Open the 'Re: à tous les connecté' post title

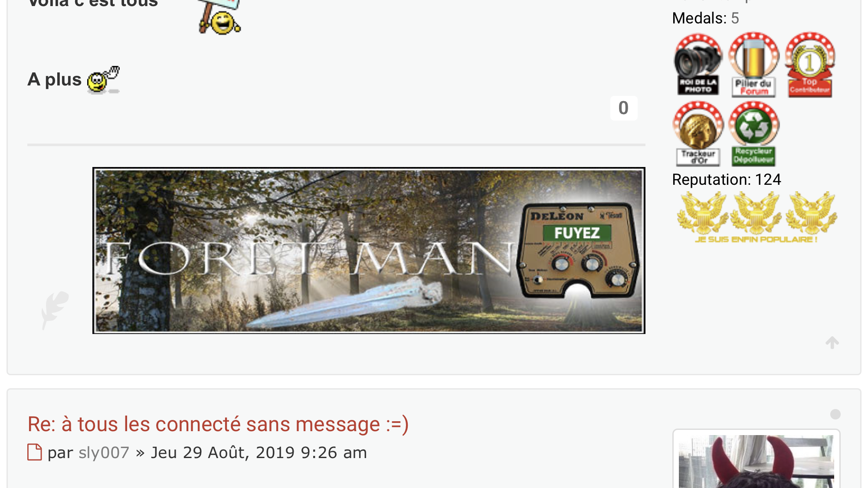218,424
